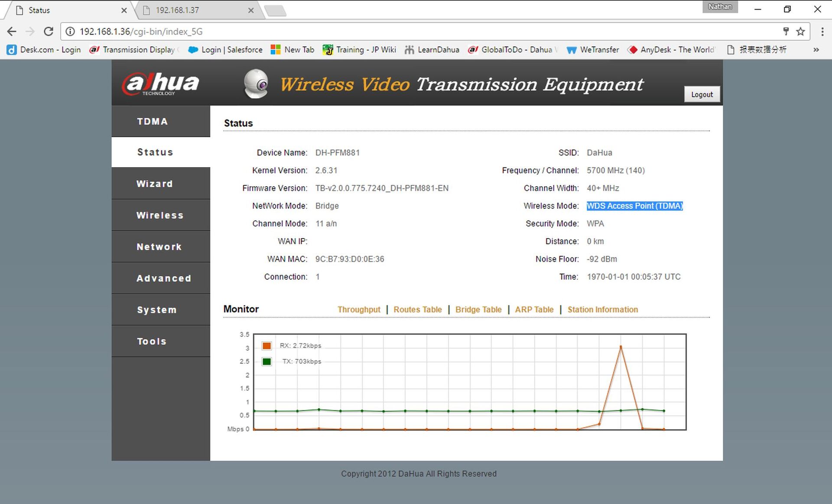Show the ARP Table monitor view

(534, 310)
